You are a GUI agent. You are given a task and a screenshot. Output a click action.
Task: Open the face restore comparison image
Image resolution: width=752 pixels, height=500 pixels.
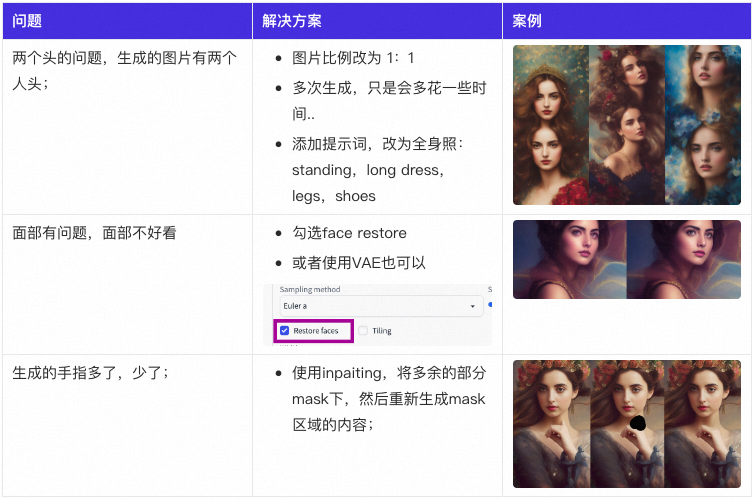coord(627,259)
